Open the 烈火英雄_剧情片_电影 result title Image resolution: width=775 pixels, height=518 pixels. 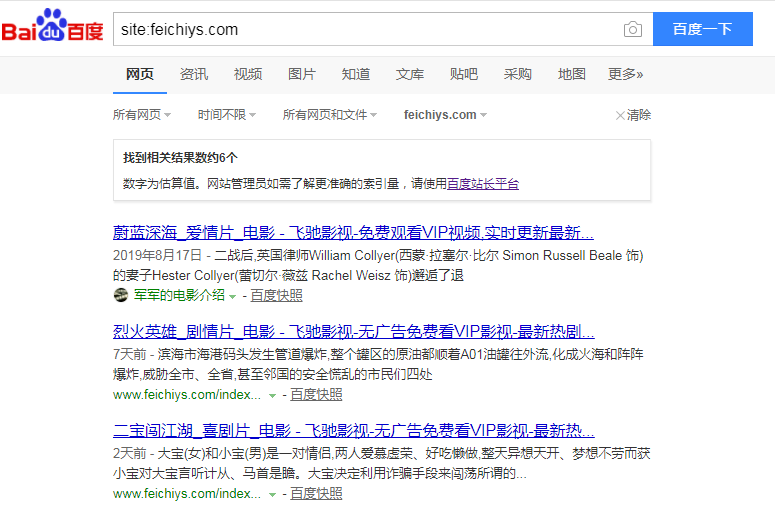tap(353, 331)
